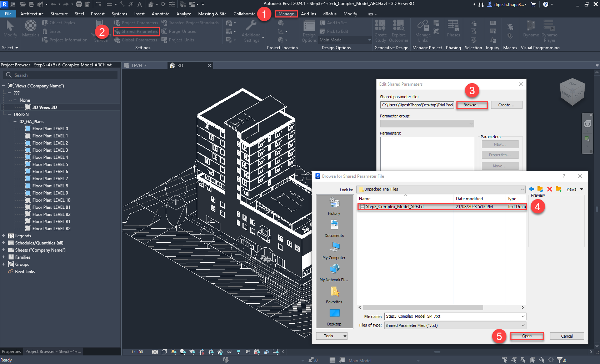Open Manage Links
This screenshot has height=364, width=600.
[422, 30]
